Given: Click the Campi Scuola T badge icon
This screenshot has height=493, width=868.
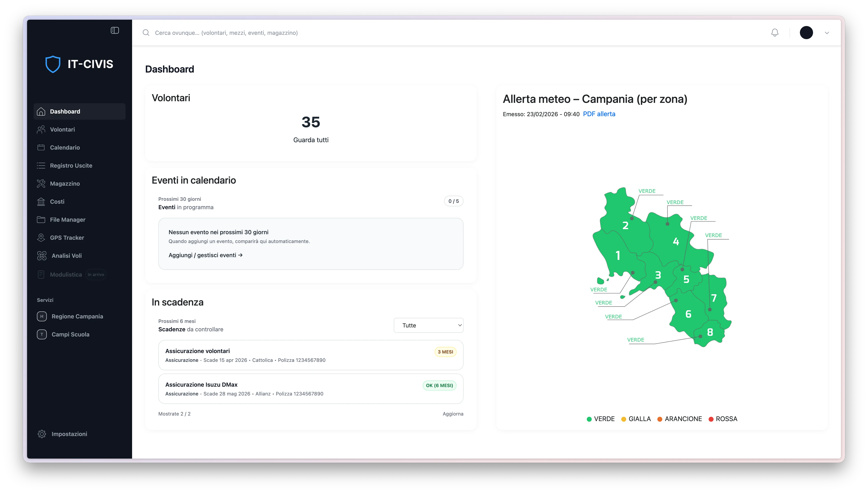Looking at the screenshot, I should [42, 334].
